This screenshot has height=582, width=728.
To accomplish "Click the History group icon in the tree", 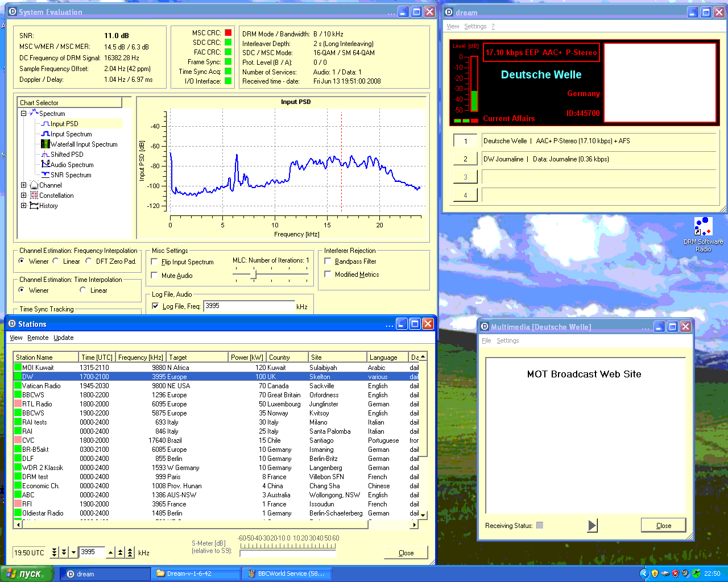I will coord(34,205).
